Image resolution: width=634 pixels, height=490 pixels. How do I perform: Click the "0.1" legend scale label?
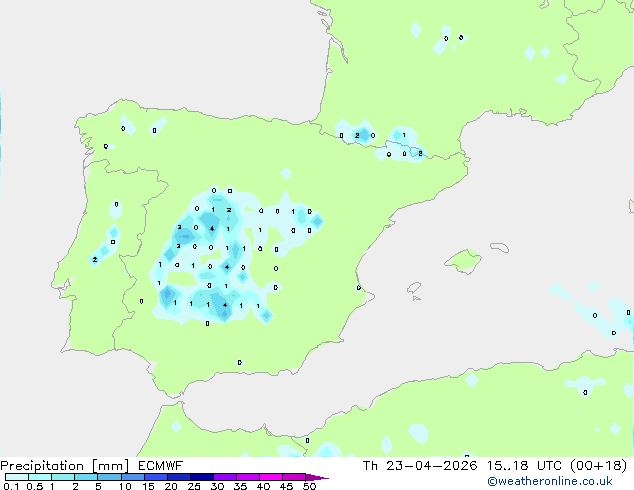tap(11, 486)
